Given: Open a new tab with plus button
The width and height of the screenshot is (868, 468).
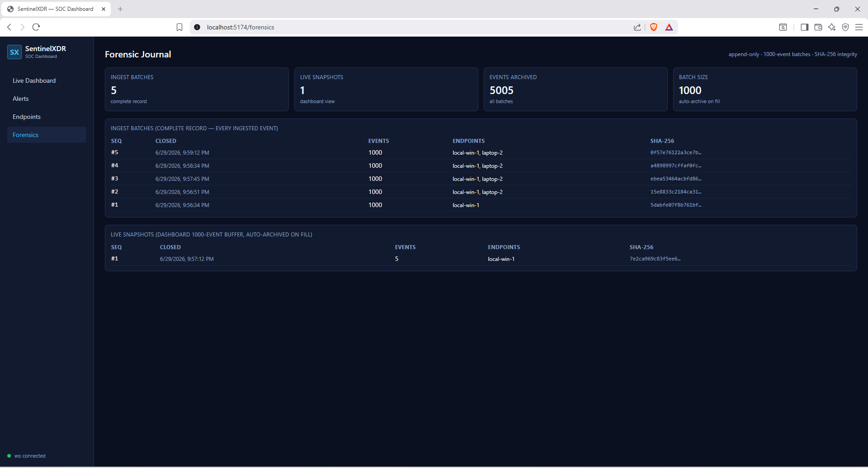Looking at the screenshot, I should pos(120,9).
